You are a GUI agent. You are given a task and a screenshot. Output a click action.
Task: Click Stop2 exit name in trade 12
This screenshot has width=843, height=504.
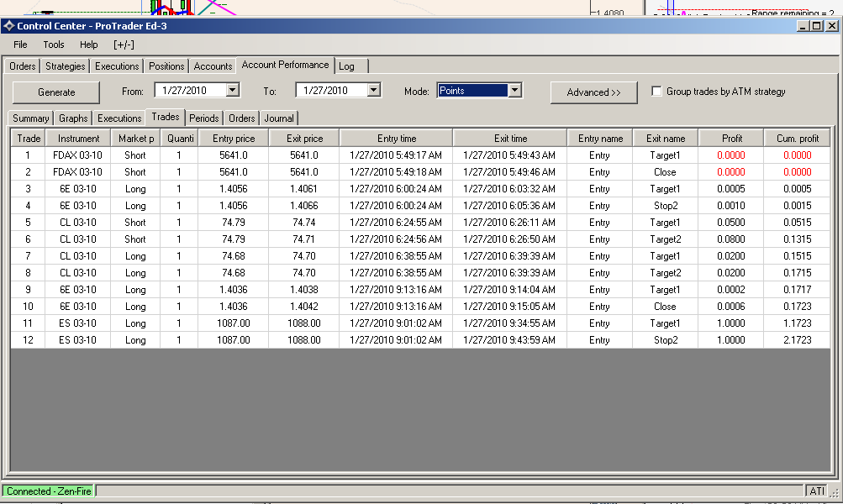point(666,340)
